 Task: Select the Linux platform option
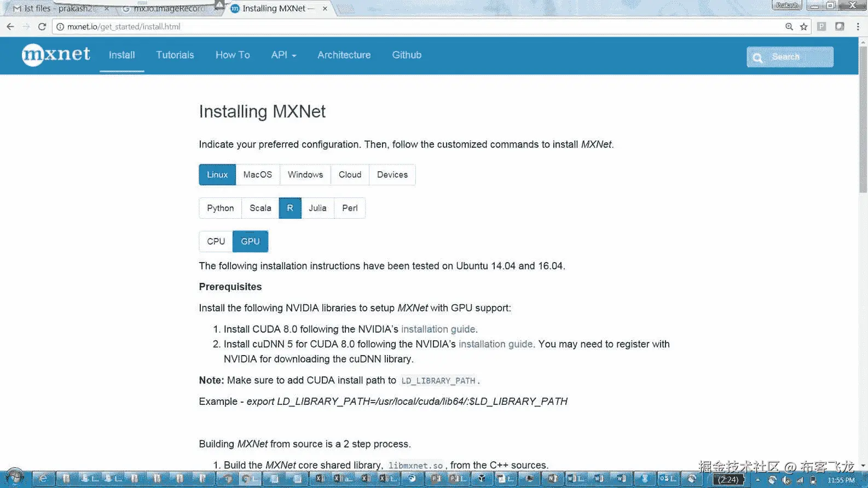pyautogui.click(x=217, y=175)
